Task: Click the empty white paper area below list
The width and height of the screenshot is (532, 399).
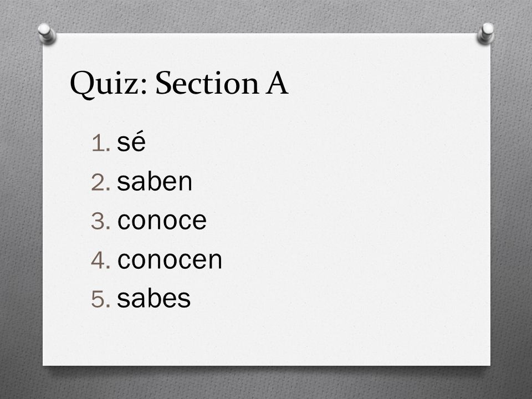Action: pyautogui.click(x=267, y=337)
